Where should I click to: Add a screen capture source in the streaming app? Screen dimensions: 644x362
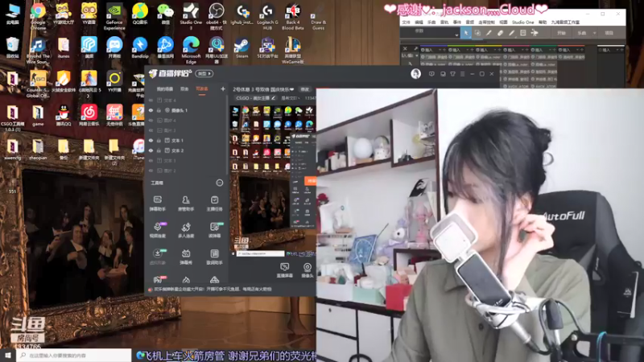(x=284, y=270)
